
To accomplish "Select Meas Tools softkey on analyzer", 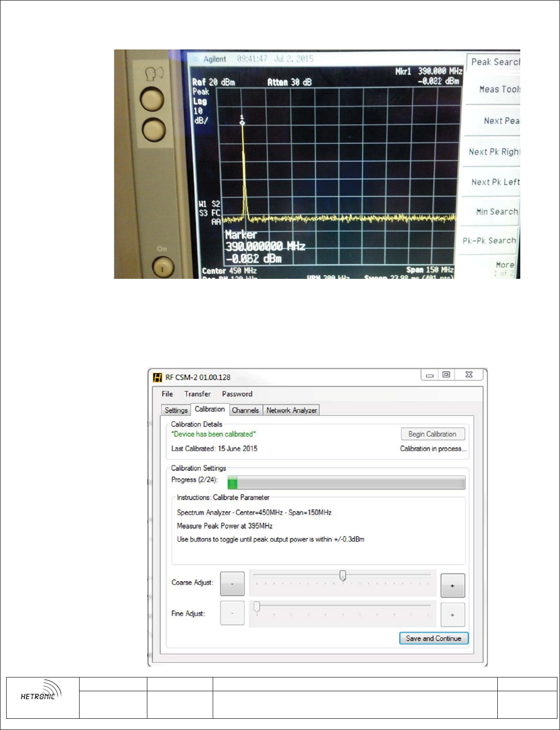I will pyautogui.click(x=494, y=90).
